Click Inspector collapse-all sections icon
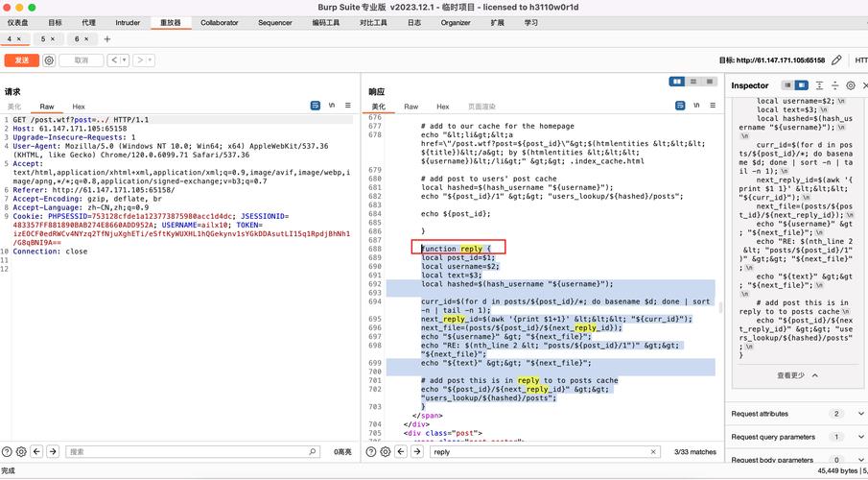Viewport: 868px width, 480px height. 834,85
